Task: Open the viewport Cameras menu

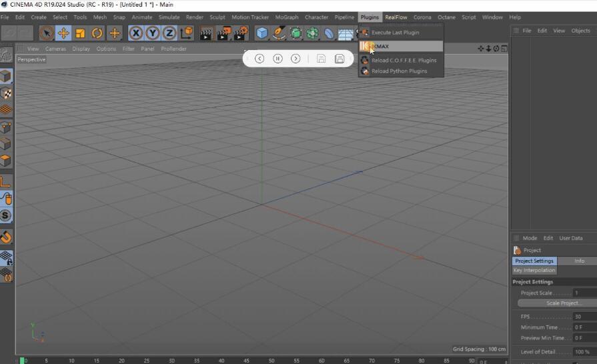Action: point(55,49)
